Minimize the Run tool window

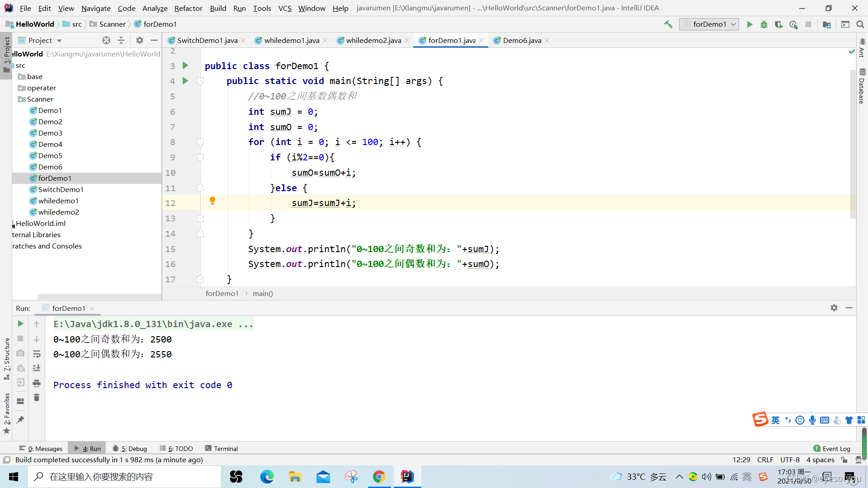pos(849,308)
